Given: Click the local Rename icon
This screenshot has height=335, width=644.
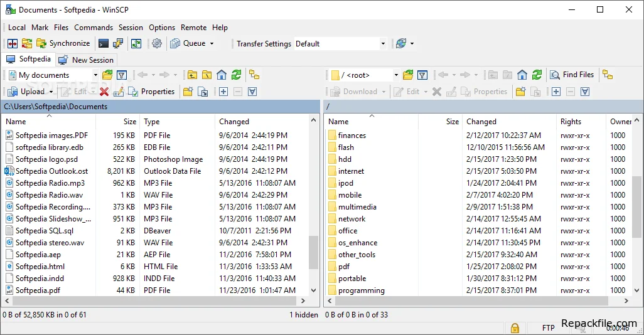Looking at the screenshot, I should click(118, 92).
